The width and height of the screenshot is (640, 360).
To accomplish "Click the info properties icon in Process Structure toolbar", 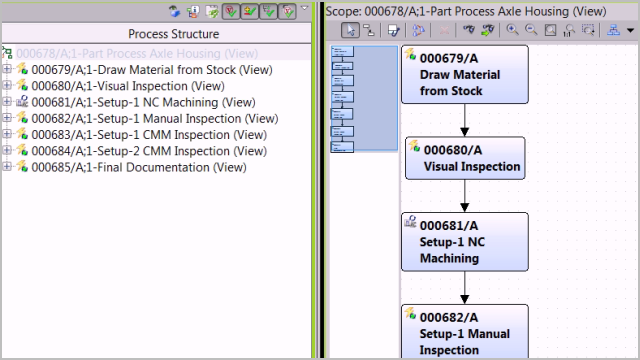I will click(x=193, y=11).
